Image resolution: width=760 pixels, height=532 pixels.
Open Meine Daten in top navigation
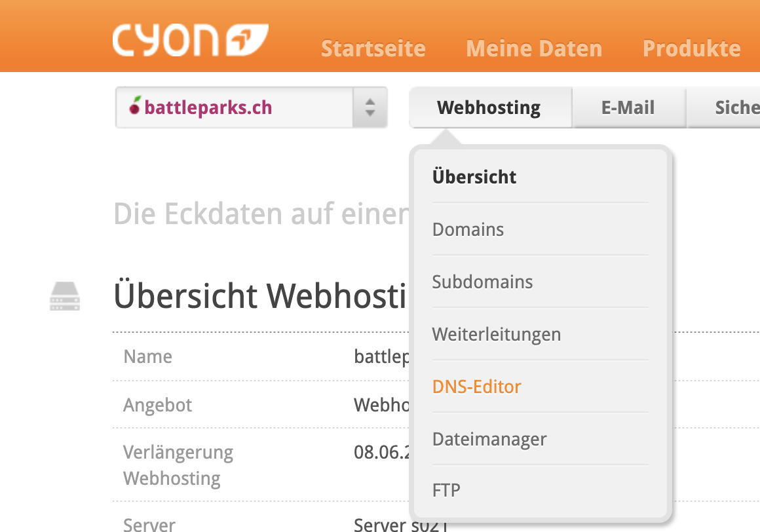click(x=534, y=48)
